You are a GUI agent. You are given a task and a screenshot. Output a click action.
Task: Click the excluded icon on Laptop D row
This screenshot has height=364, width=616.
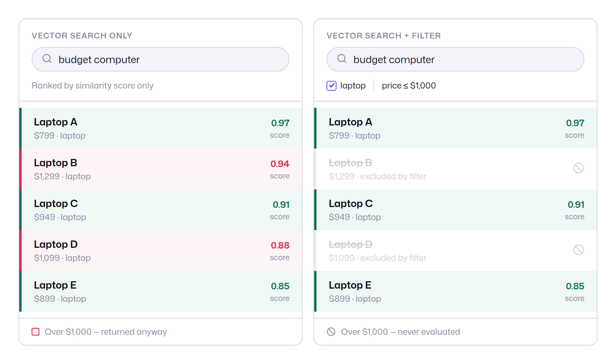pos(578,250)
